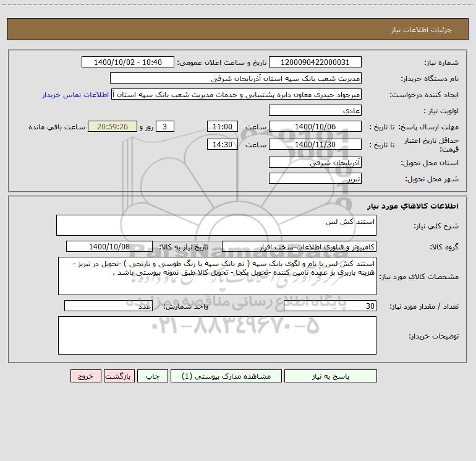
Task: Click label 'تاریخ و ساعت اعلان عمومی:'
Action: click(221, 62)
